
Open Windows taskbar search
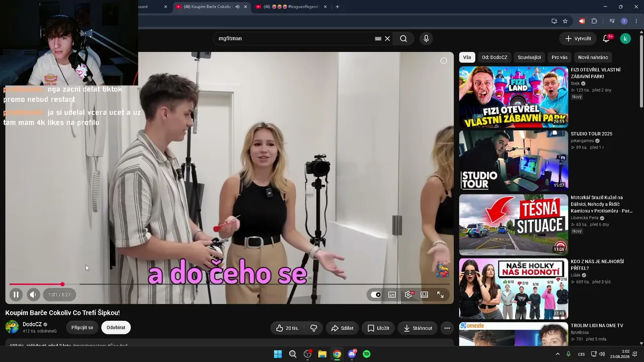coord(293,354)
